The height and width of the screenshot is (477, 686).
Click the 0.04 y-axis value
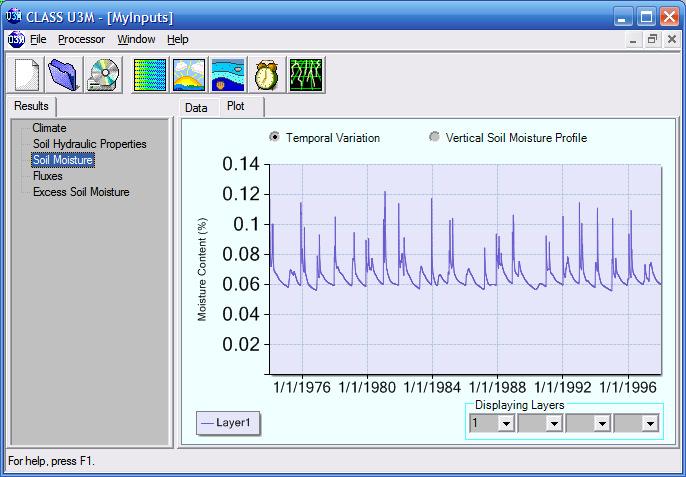click(241, 314)
